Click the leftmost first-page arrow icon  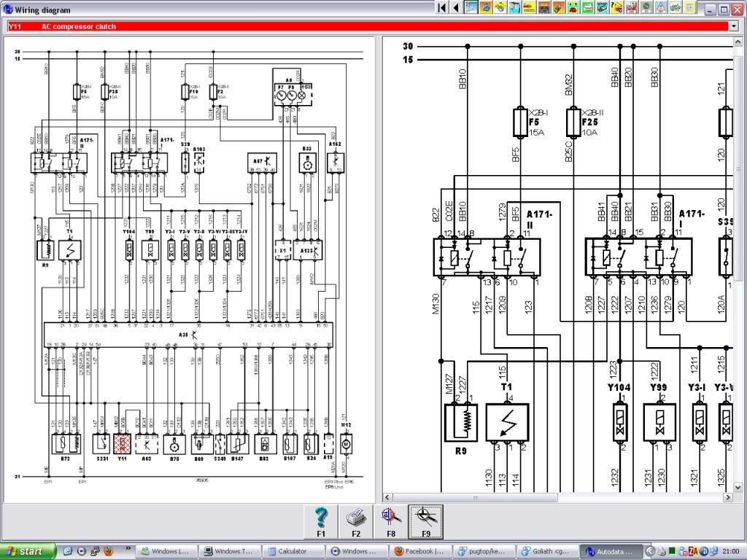(x=441, y=8)
